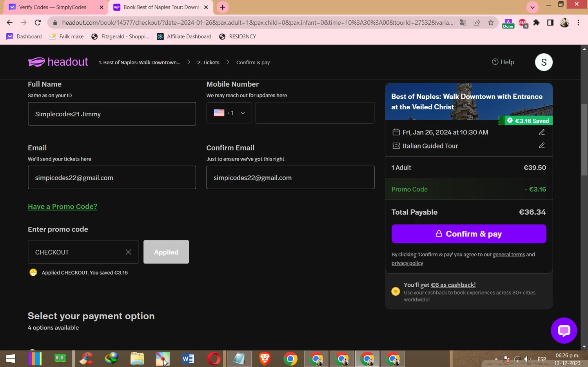
Task: Toggle the Have a Promo Code link
Action: pos(62,206)
